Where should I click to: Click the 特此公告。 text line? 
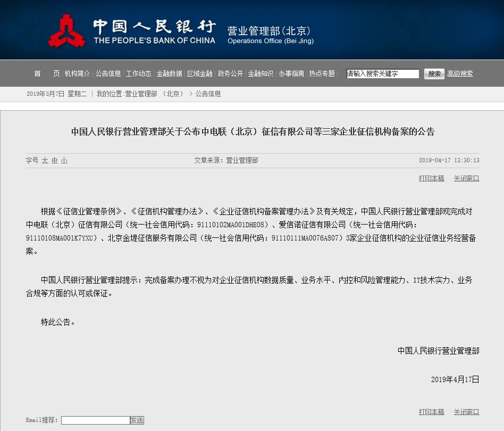[58, 322]
